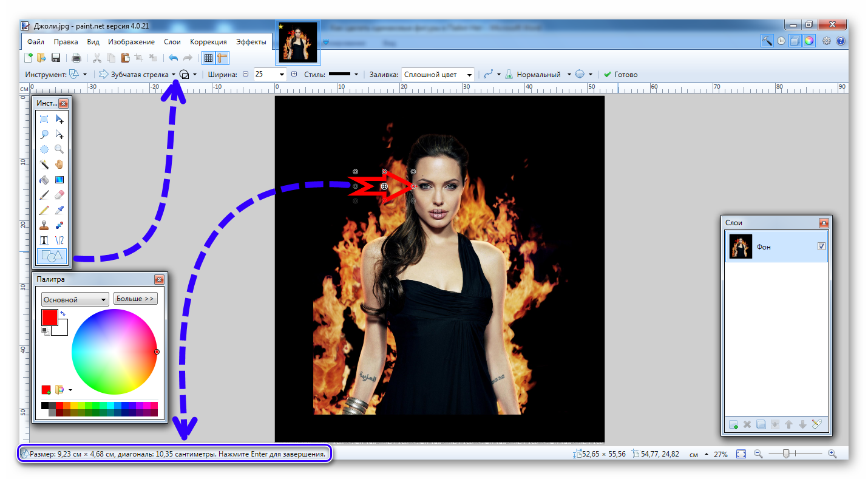Toggle the pixel grid button
Viewport: 868px width, 479px height.
(208, 58)
